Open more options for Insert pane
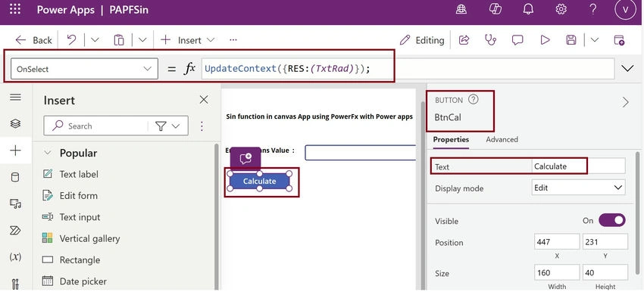Image resolution: width=644 pixels, height=292 pixels. [x=202, y=126]
